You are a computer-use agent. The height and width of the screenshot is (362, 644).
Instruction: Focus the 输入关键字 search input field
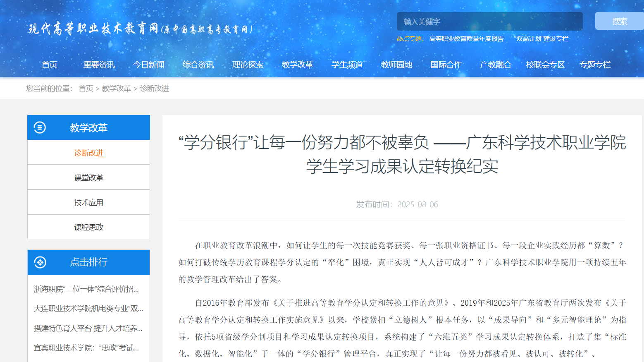coord(489,22)
